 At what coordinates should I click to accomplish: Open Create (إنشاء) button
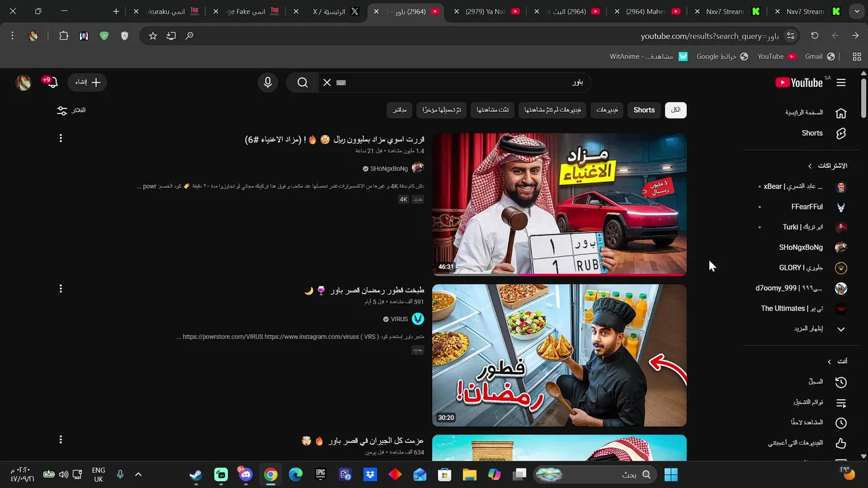coord(87,83)
